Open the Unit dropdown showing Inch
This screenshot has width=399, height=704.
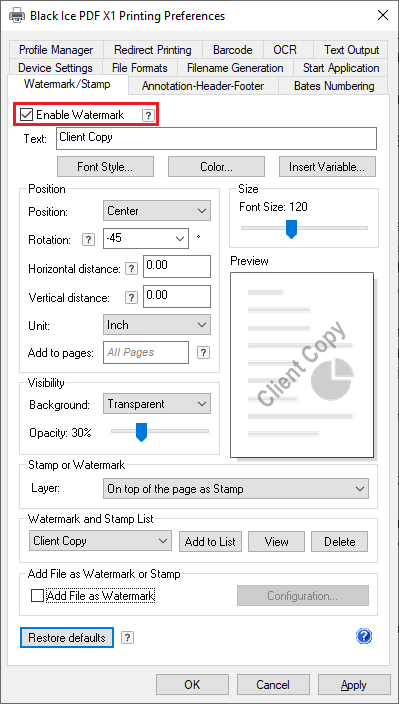[157, 325]
